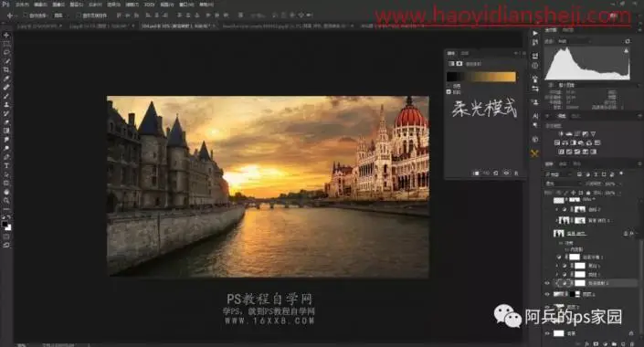
Task: Open the Character panel (AI icon)
Action: pyautogui.click(x=534, y=116)
